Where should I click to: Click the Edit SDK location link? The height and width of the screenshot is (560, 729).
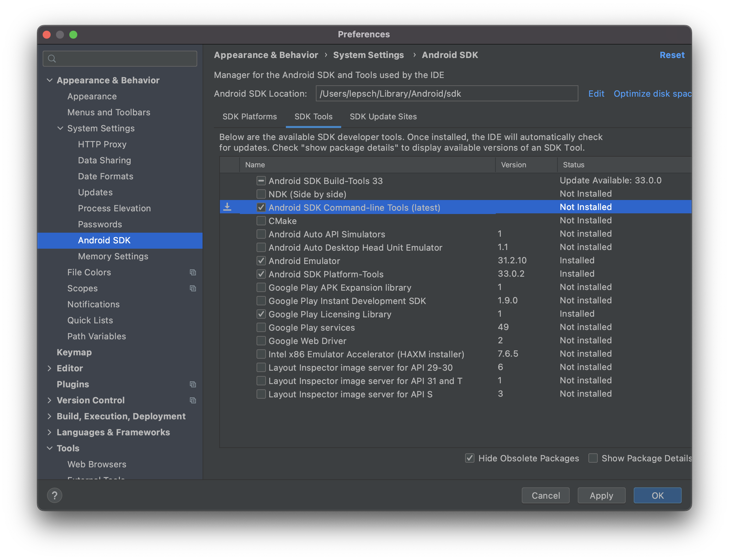click(x=595, y=94)
